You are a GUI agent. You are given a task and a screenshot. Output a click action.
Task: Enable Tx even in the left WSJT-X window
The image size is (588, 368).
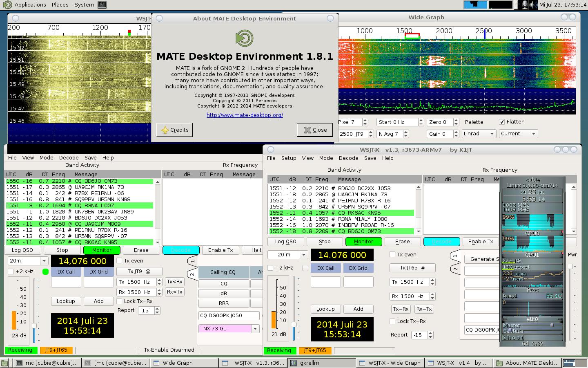[x=120, y=261]
